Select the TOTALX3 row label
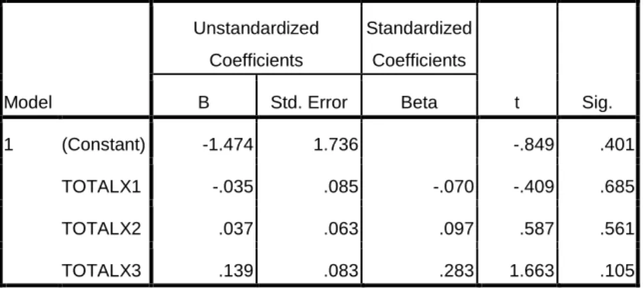Screen dimensions: 644x288 click(x=101, y=271)
